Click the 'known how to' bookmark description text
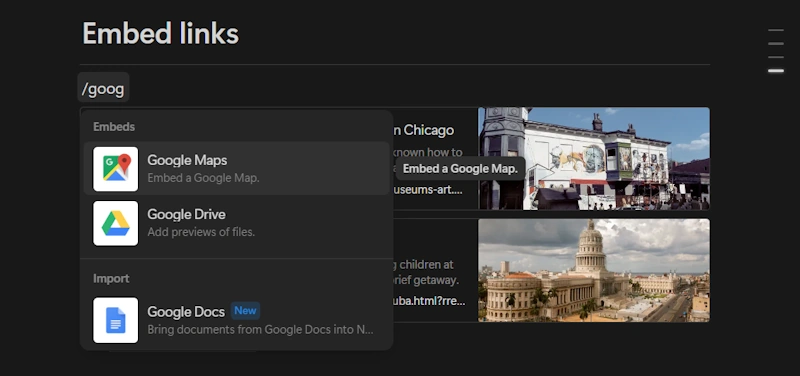 click(x=427, y=152)
